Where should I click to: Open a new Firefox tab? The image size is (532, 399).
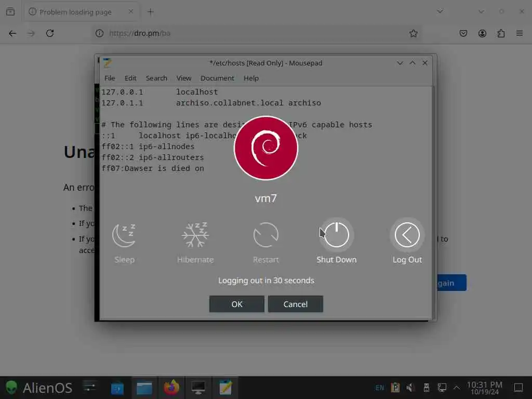[150, 12]
